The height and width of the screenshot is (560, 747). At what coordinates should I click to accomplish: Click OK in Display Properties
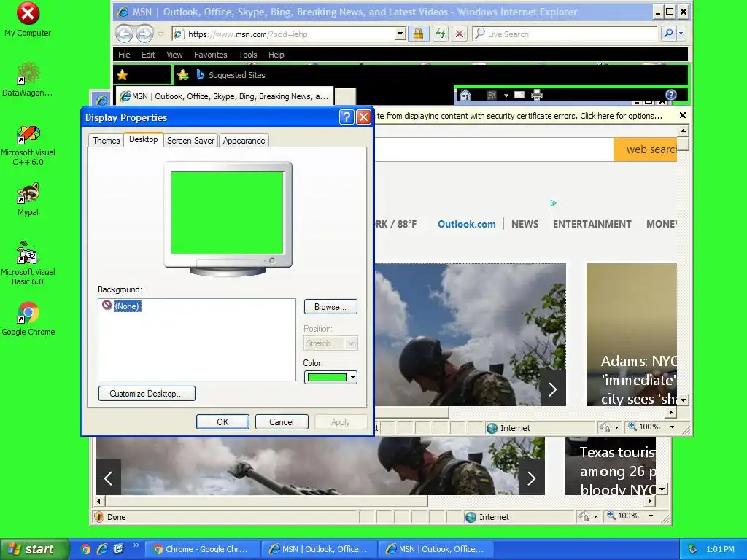[222, 422]
